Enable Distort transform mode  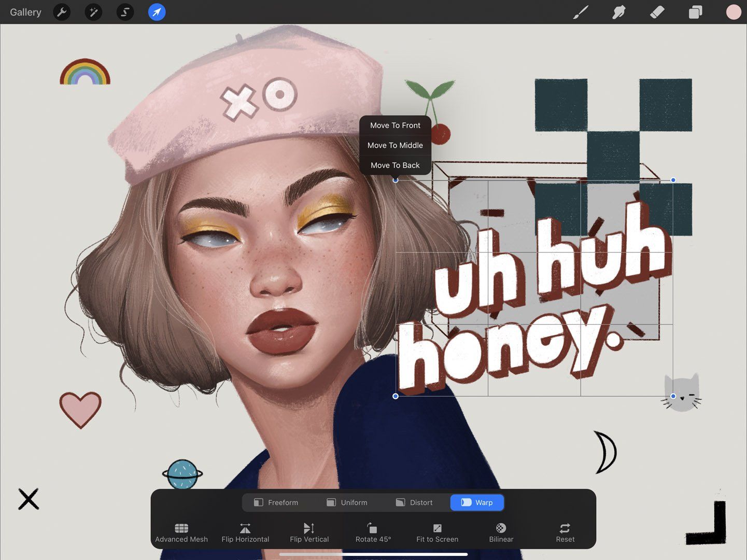pyautogui.click(x=414, y=502)
